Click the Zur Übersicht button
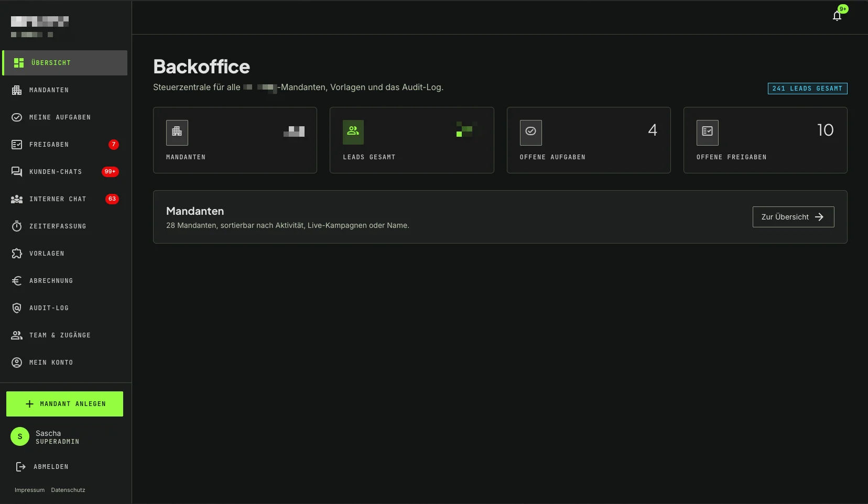 793,217
